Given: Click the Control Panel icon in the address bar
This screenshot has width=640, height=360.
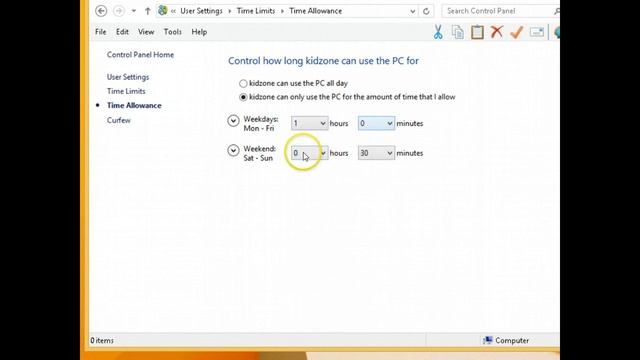Looking at the screenshot, I should (x=163, y=11).
